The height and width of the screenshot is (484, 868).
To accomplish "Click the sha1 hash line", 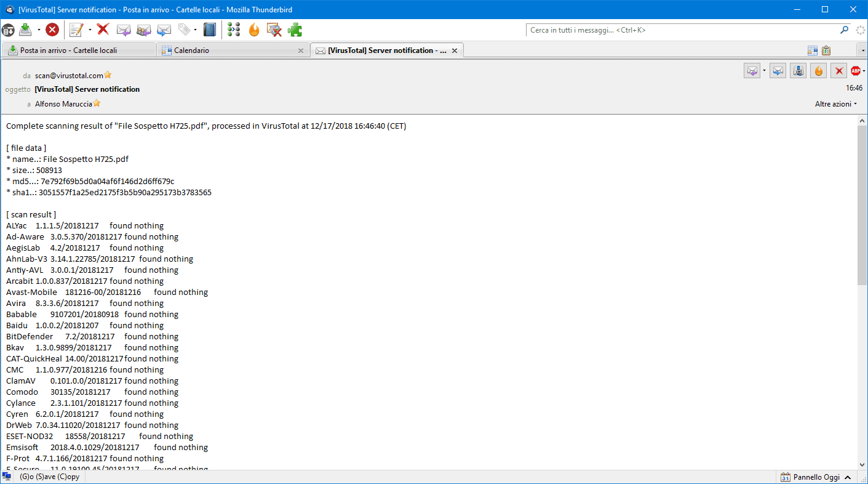I will coord(109,192).
